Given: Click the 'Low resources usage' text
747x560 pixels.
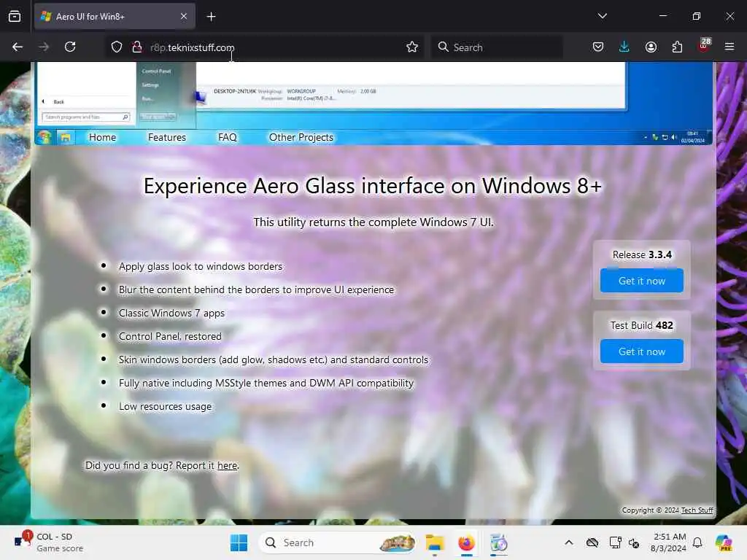Looking at the screenshot, I should 165,406.
